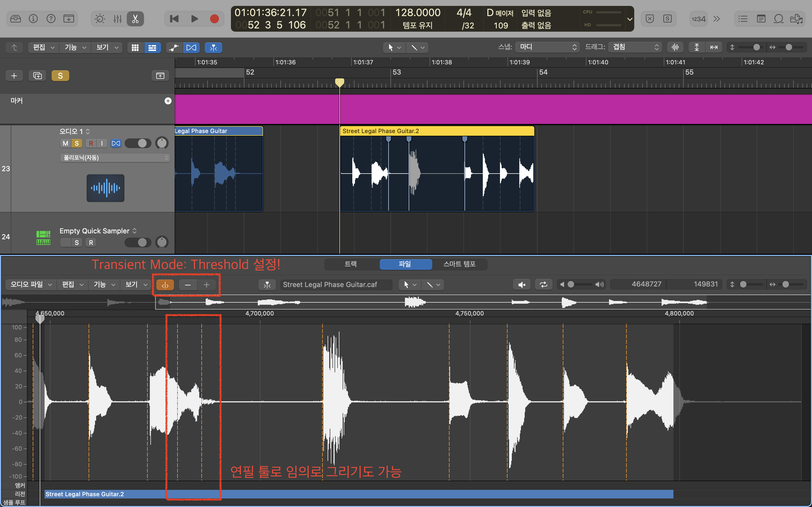Toggle cycle playback in file editor
The width and height of the screenshot is (812, 507).
tap(543, 285)
